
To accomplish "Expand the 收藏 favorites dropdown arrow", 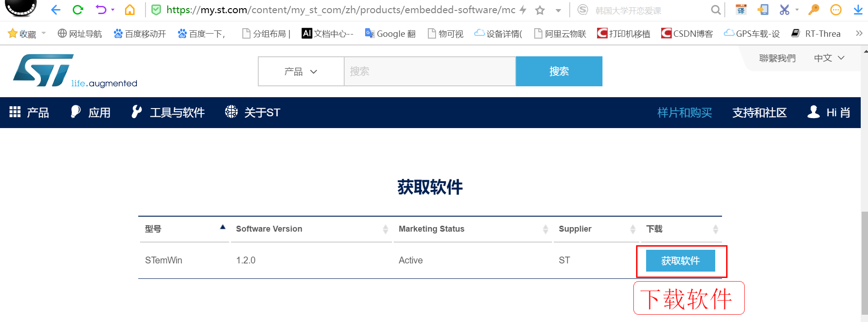I will (x=44, y=33).
